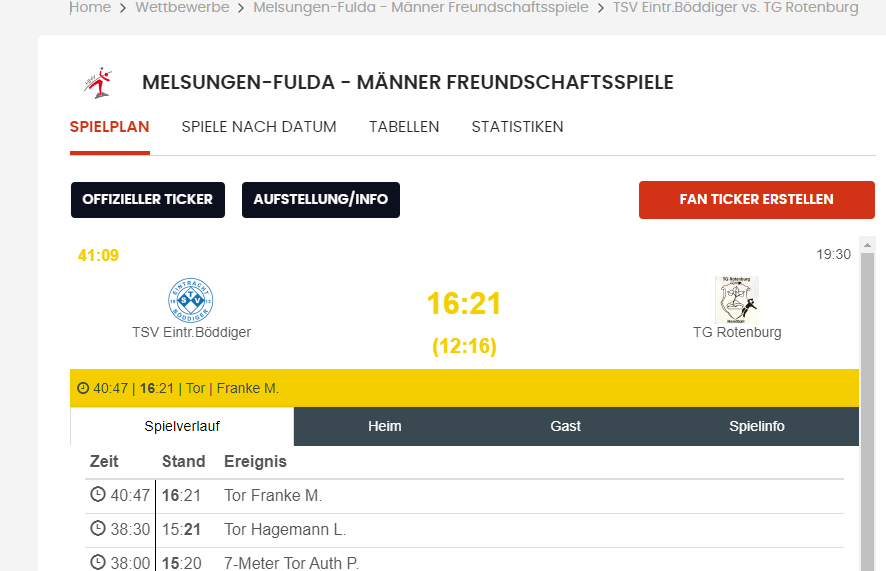Open the Spielplan tab
The width and height of the screenshot is (886, 571).
pos(110,127)
